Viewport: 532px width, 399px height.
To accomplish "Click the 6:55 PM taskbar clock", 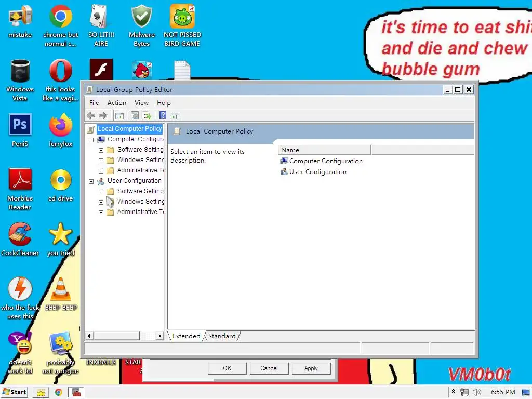I will [x=503, y=392].
